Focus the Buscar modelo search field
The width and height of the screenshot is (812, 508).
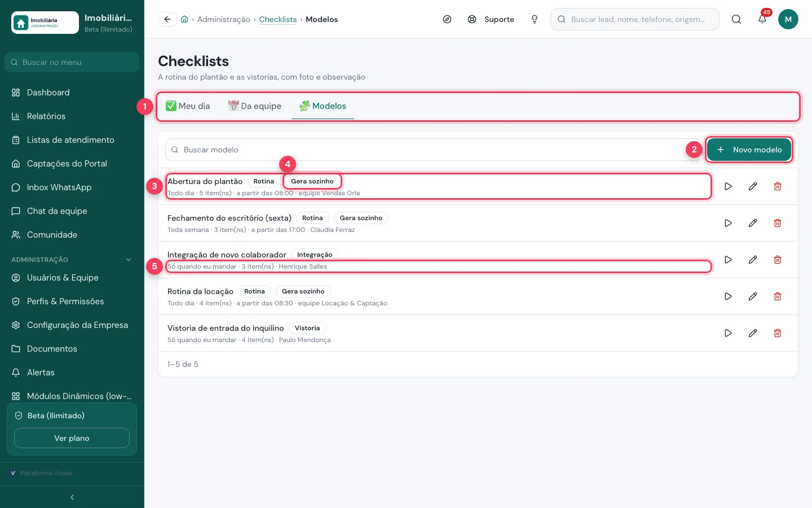[433, 150]
